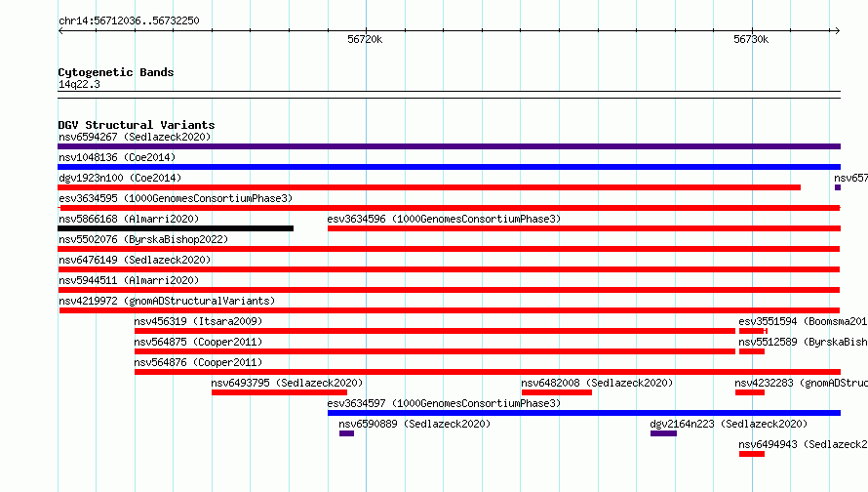Open the dgv1923n100 (Coe2014) label

(x=120, y=178)
